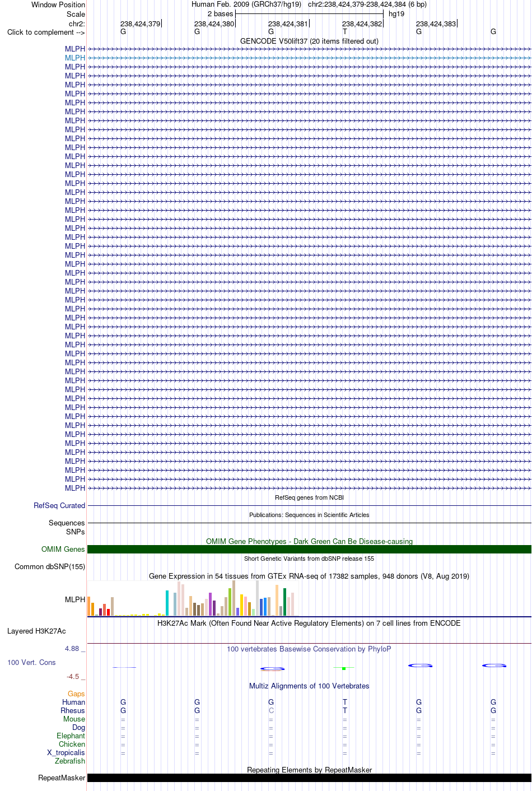Screen dimensions: 532x791
Task: Click the Common dbSNP(155) label
Action: (50, 566)
